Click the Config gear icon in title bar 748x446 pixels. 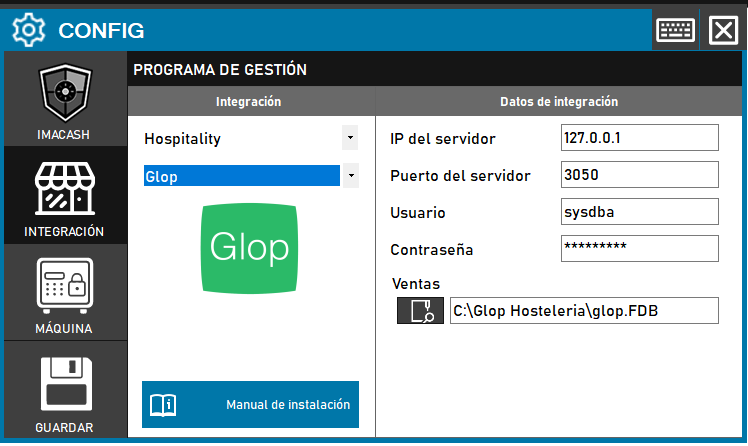point(27,30)
